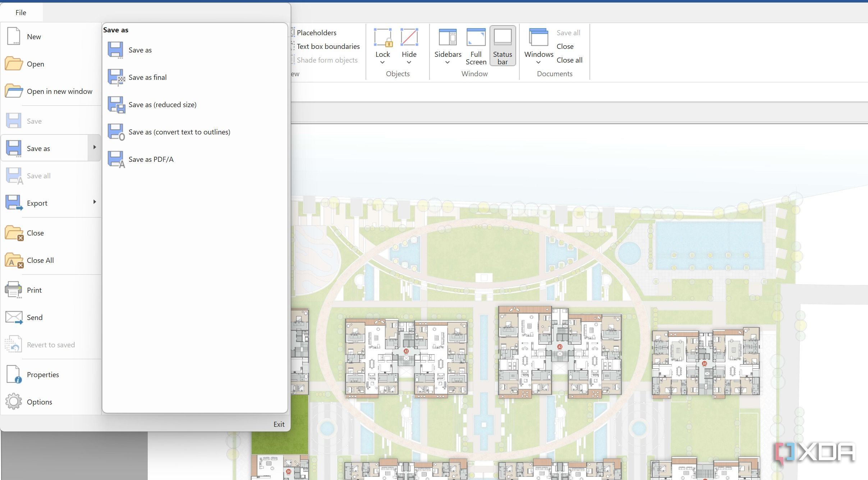Click Close All in File menu
Screen dimensions: 868x480
pos(51,260)
